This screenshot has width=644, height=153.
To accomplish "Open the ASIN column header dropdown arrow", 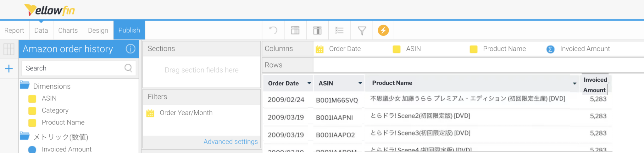I will pos(360,83).
